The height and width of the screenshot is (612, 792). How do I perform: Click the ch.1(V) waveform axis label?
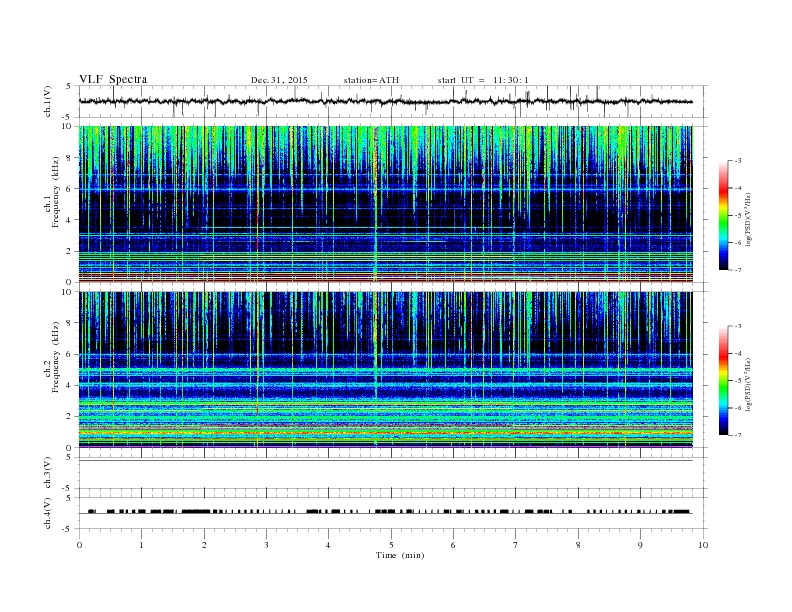point(48,101)
